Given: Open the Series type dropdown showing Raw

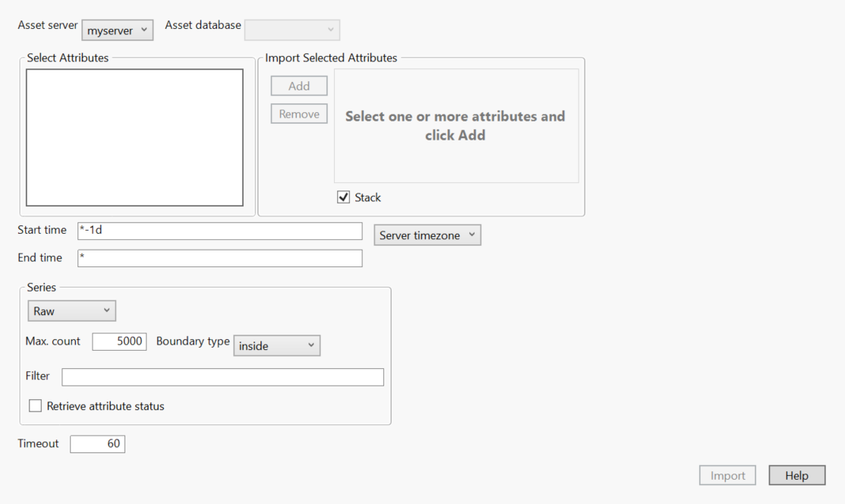Looking at the screenshot, I should 71,310.
